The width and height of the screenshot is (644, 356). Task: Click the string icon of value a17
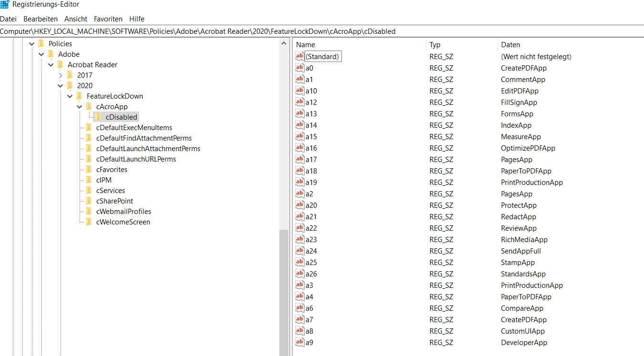(299, 159)
